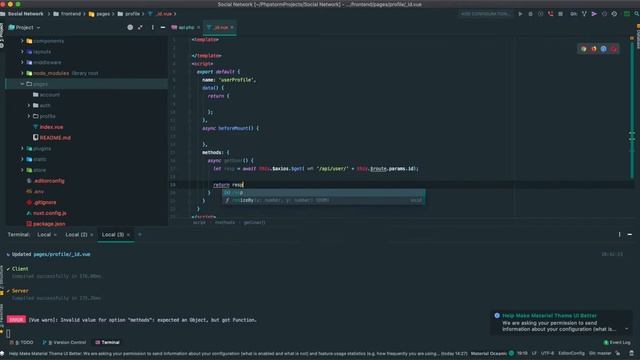
Task: Open the settings wrench gear icon
Action: (614, 14)
